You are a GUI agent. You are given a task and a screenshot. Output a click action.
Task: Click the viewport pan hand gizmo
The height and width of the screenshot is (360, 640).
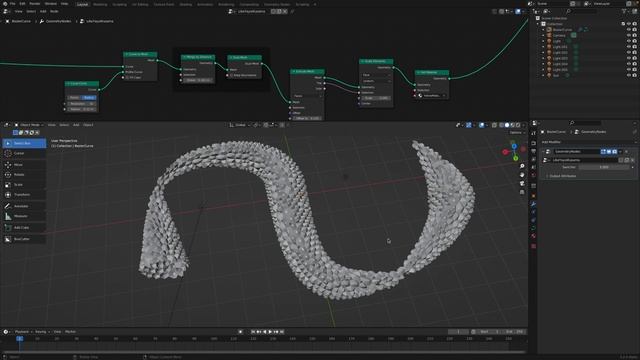tap(522, 175)
